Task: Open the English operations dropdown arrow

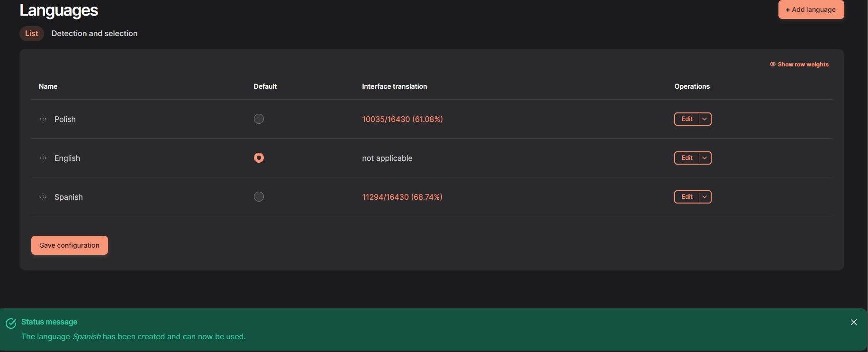Action: 705,158
